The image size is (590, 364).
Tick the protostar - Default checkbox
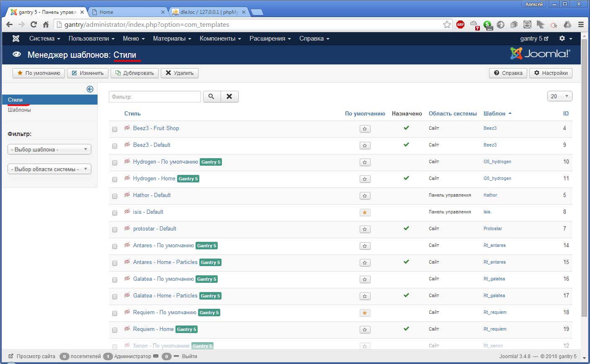(x=115, y=230)
